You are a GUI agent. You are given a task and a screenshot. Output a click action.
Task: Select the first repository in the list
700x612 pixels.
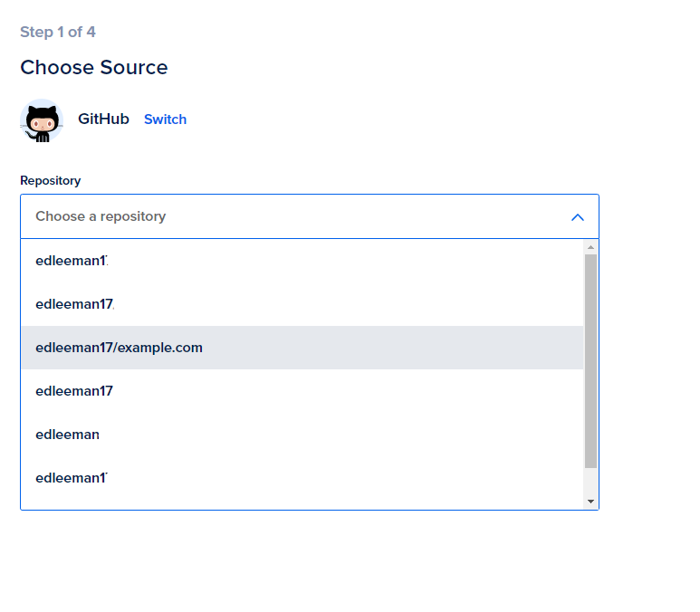coord(72,261)
